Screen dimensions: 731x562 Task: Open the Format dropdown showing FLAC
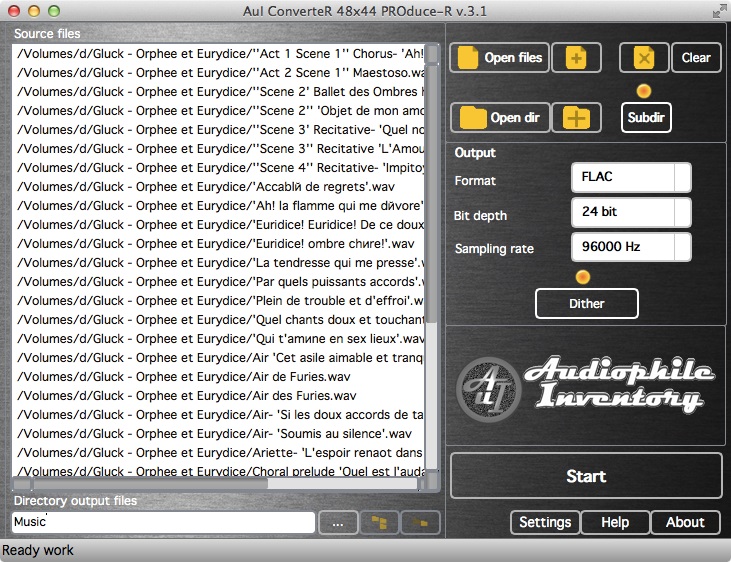pyautogui.click(x=631, y=177)
